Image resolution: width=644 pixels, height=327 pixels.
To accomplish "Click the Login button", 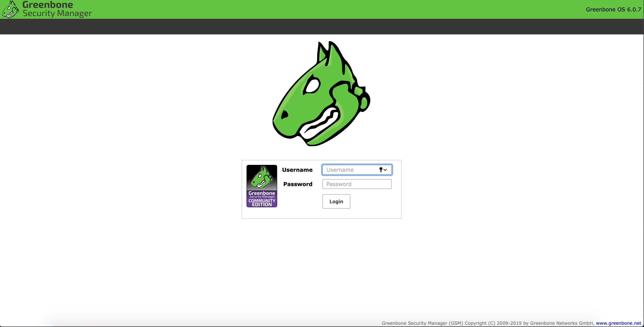I will click(x=336, y=201).
